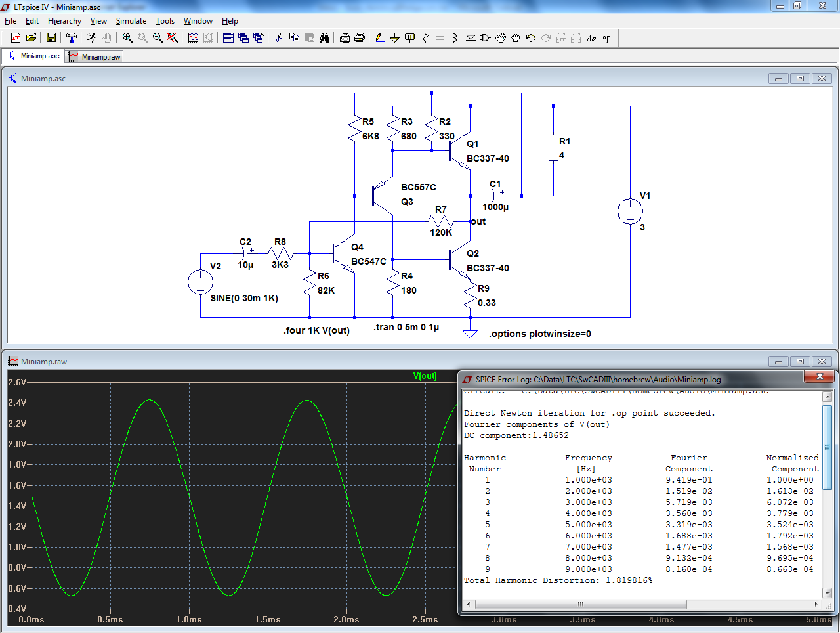Click the Close All Windows toolbar icon
Image resolution: width=840 pixels, height=633 pixels.
pyautogui.click(x=259, y=38)
